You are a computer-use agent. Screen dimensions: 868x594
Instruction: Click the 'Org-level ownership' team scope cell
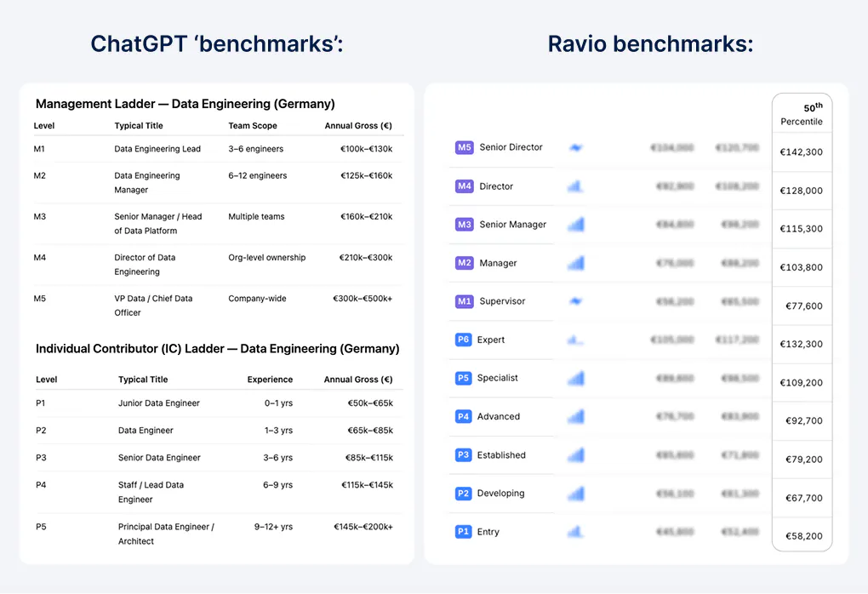pos(267,257)
